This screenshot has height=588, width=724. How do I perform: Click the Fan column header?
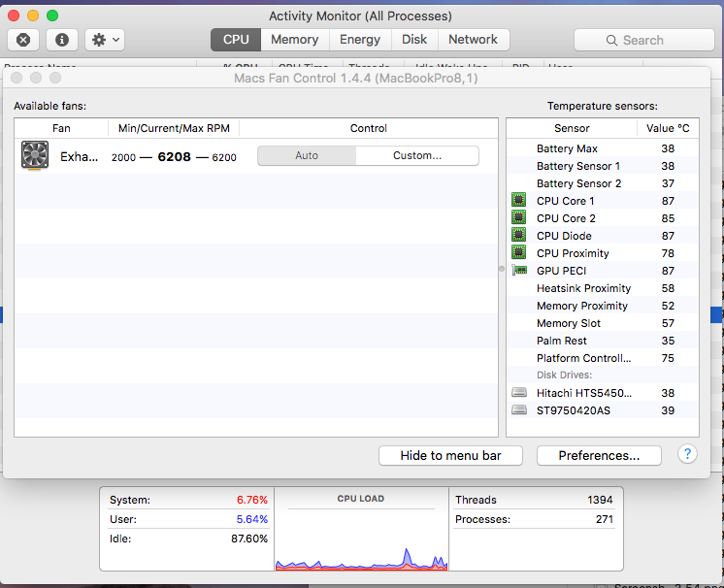pos(61,128)
